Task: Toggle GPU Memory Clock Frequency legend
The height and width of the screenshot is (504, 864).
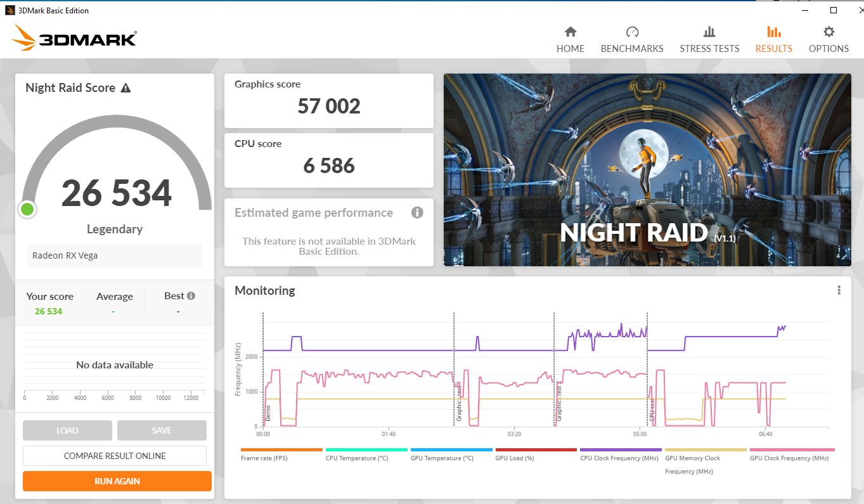Action: tap(706, 462)
